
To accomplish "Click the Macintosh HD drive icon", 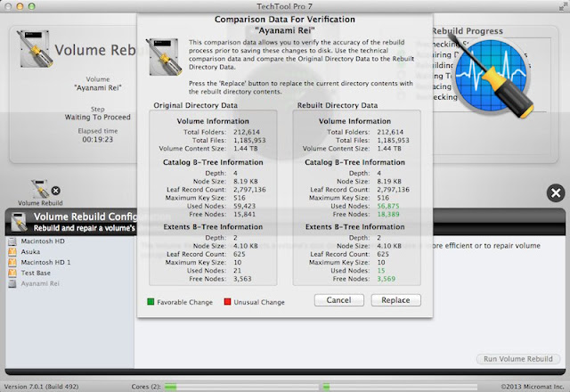I will 12,241.
